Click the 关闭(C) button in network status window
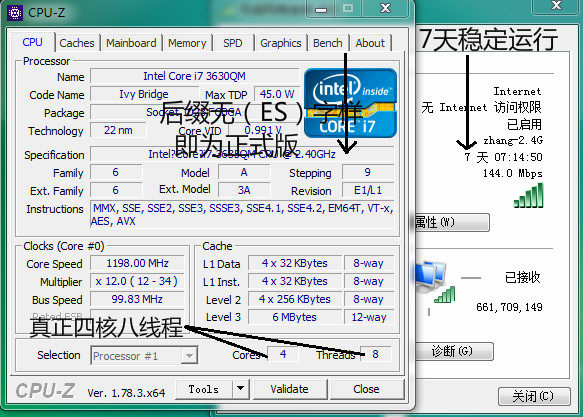583x417 pixels. pyautogui.click(x=534, y=396)
